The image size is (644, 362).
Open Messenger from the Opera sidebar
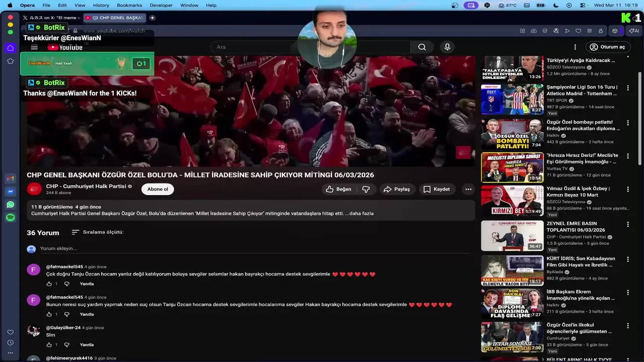pos(10,192)
